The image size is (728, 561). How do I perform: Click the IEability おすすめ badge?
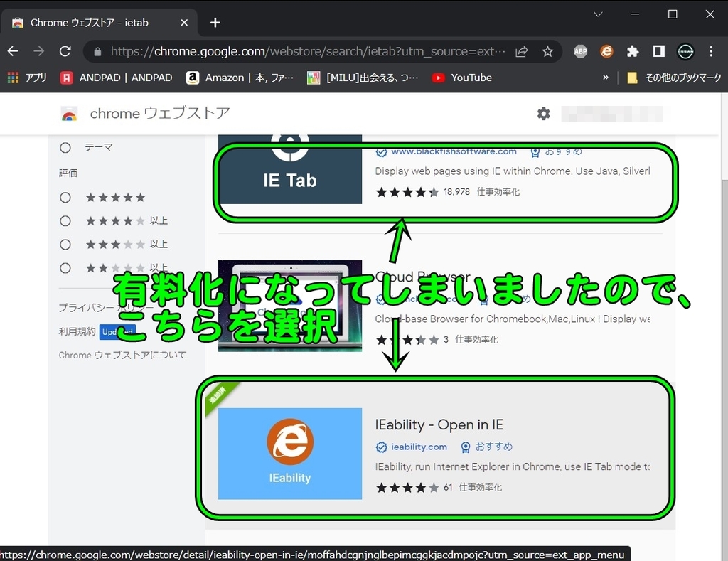486,447
